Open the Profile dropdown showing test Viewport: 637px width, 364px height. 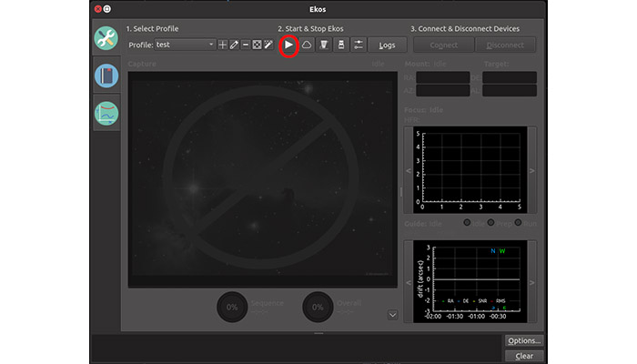[x=185, y=45]
